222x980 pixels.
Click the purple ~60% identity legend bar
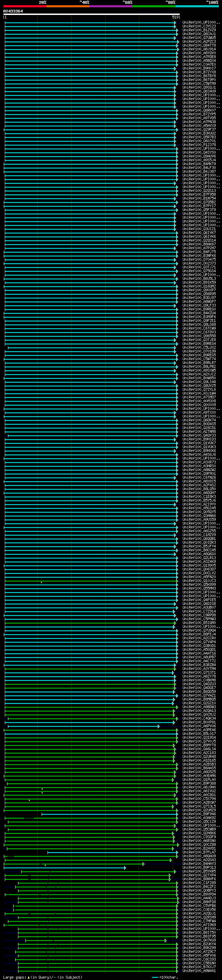click(111, 6)
